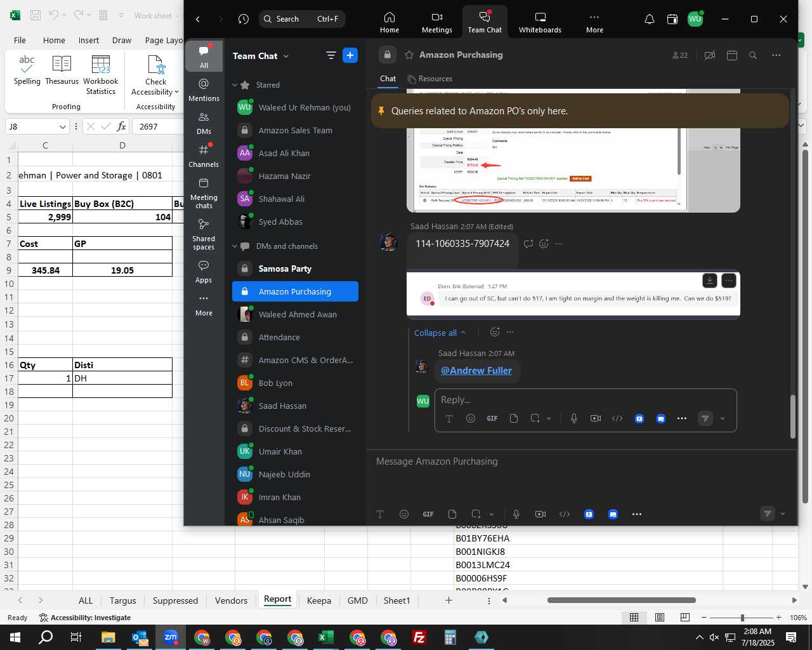Open emoji picker in main message box
Image resolution: width=812 pixels, height=650 pixels.
point(404,514)
